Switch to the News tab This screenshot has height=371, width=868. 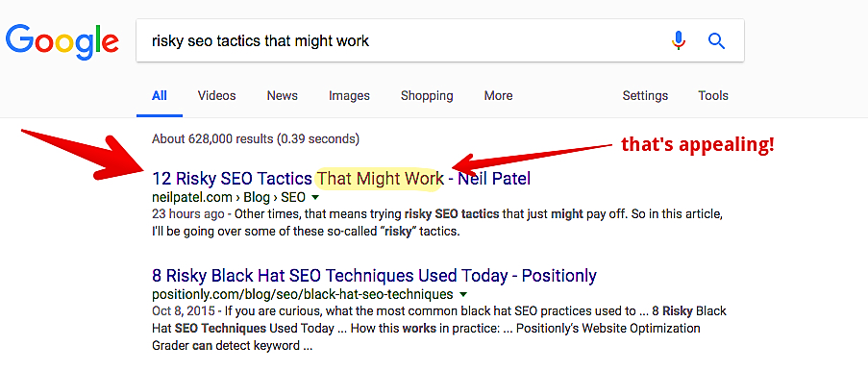point(283,96)
